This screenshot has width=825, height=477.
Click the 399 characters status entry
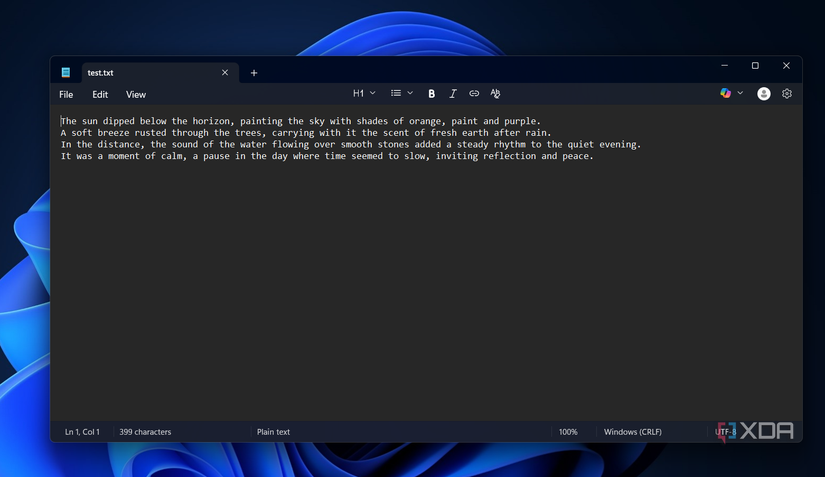pyautogui.click(x=145, y=432)
